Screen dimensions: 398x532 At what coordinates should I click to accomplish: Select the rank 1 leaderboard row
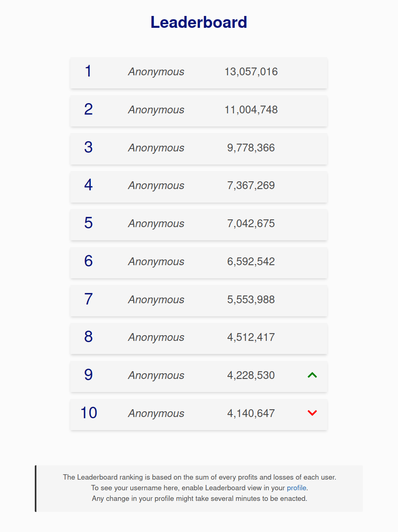[x=199, y=73]
